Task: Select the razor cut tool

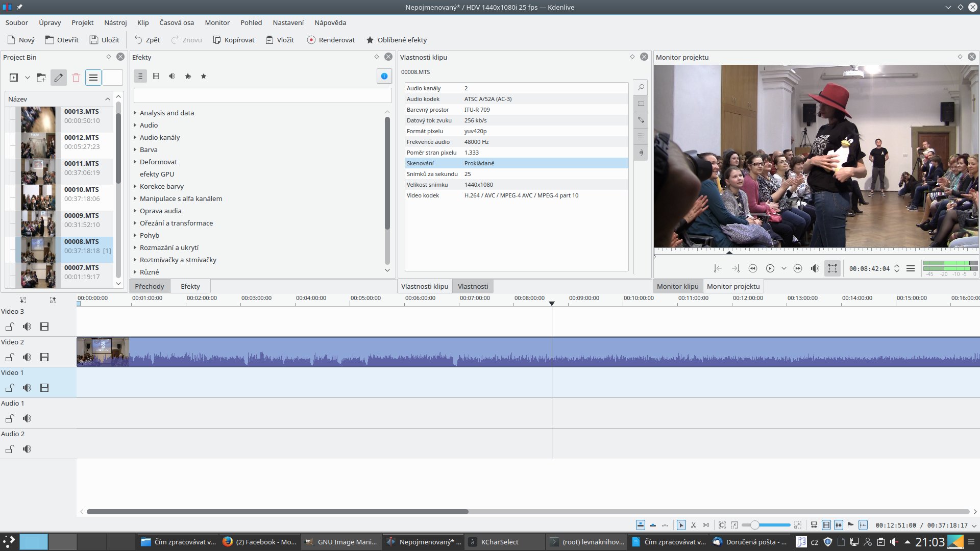Action: pyautogui.click(x=694, y=525)
